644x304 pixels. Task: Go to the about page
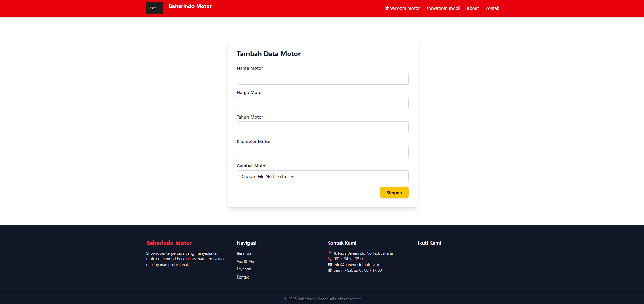(473, 8)
